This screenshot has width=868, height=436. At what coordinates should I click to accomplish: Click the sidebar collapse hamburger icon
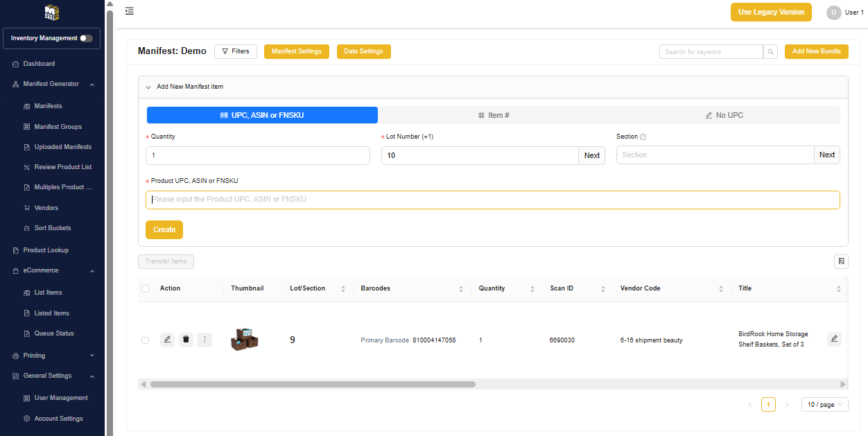(130, 11)
